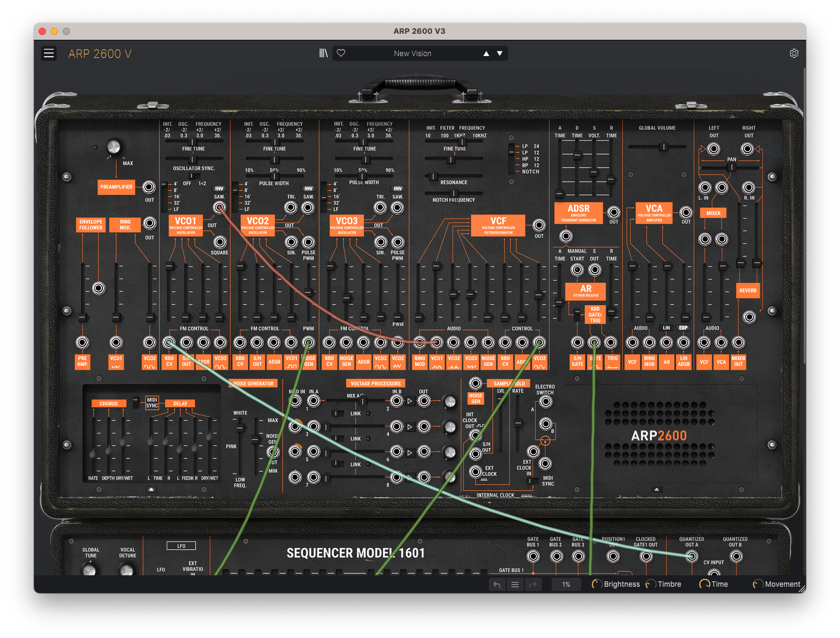Click the Electro Switch top jack
The height and width of the screenshot is (638, 840).
tap(546, 402)
